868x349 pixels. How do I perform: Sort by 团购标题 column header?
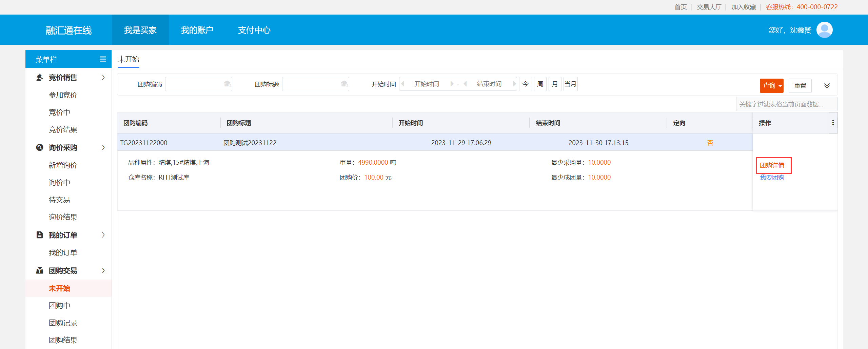(239, 123)
